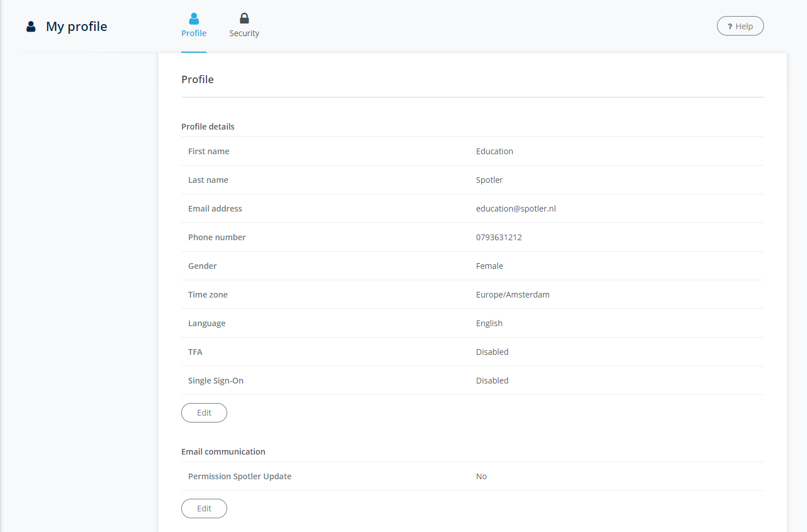The height and width of the screenshot is (532, 807).
Task: Click the phone number 0793631212
Action: point(498,237)
